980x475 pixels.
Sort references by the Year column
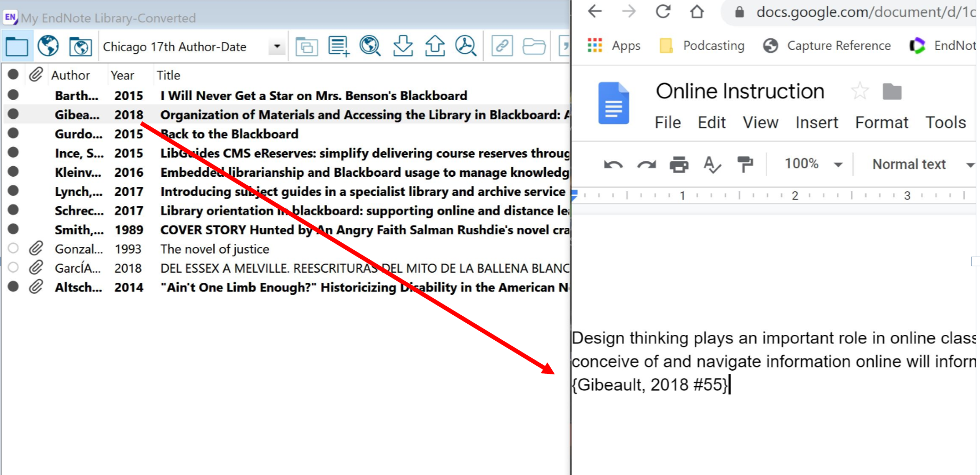[x=122, y=75]
